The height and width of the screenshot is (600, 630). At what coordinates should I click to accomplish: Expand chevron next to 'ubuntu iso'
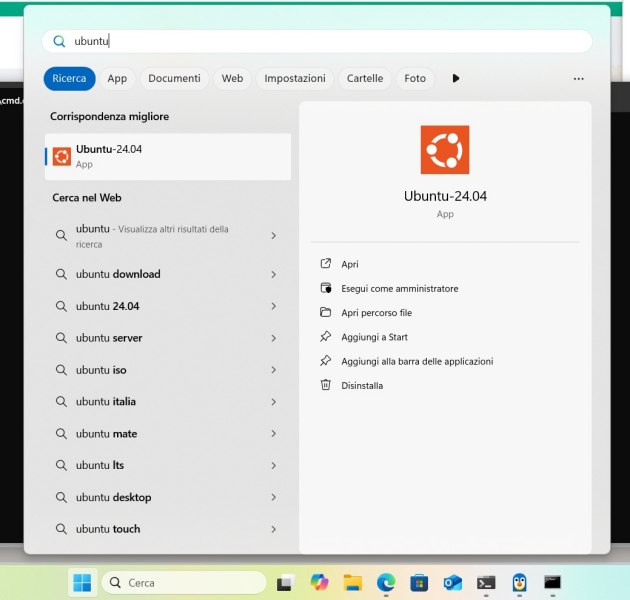point(274,370)
